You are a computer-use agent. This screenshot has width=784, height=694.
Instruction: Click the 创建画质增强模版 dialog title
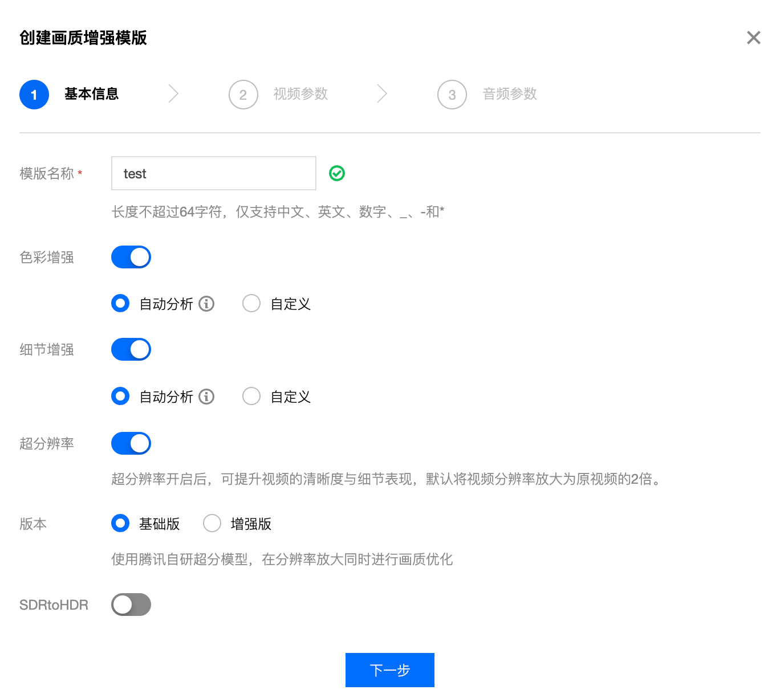coord(83,38)
